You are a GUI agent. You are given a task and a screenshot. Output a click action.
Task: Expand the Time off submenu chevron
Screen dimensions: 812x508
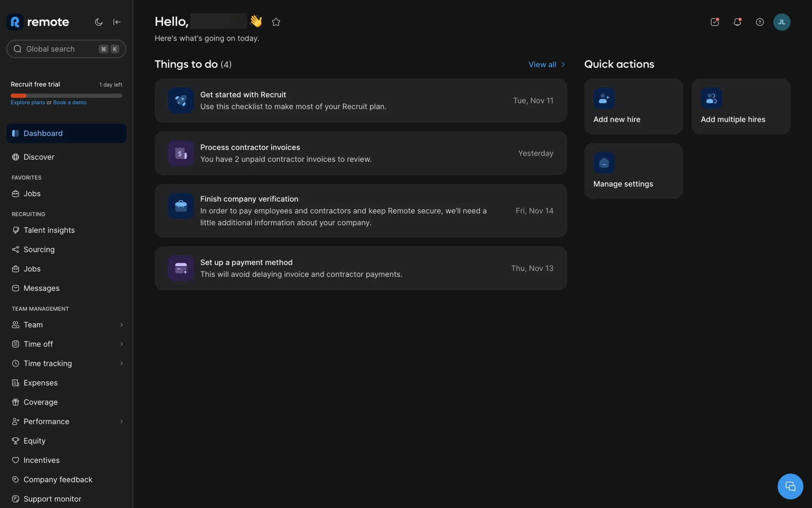pos(121,344)
